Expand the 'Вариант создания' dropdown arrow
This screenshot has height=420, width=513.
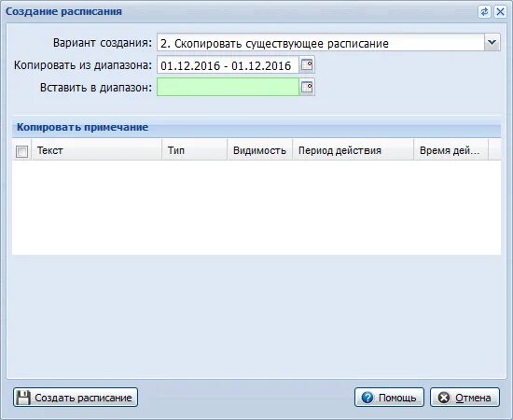tap(492, 43)
